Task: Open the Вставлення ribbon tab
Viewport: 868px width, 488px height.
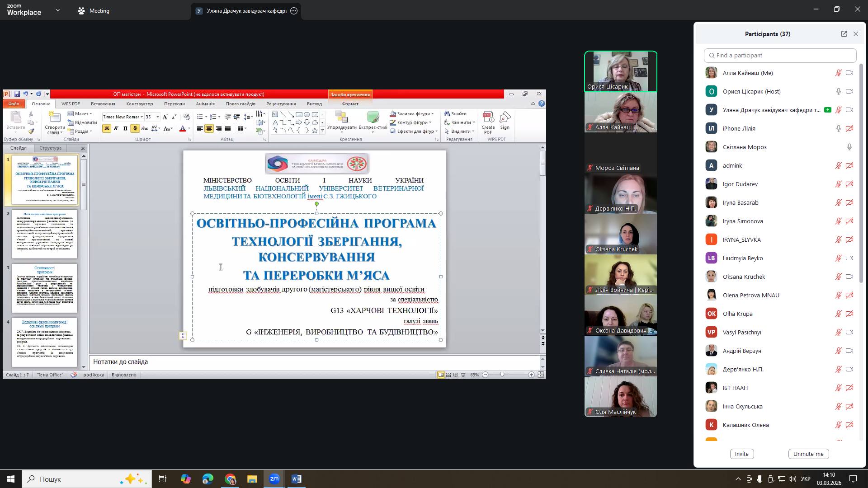Action: [x=103, y=104]
